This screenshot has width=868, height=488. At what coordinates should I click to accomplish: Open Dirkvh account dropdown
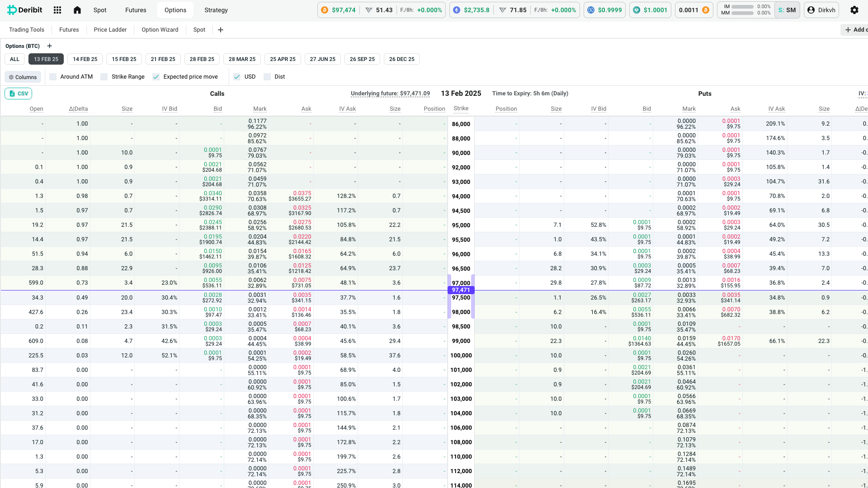[x=821, y=10]
